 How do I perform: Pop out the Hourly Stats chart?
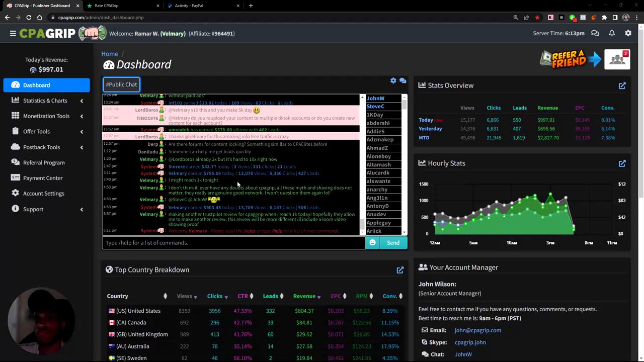[622, 163]
